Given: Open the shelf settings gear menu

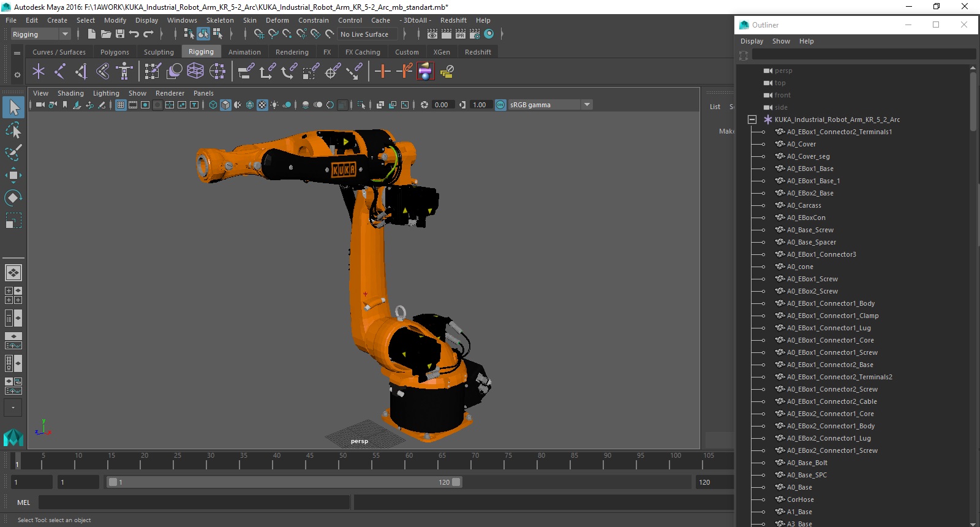Looking at the screenshot, I should pos(17,75).
